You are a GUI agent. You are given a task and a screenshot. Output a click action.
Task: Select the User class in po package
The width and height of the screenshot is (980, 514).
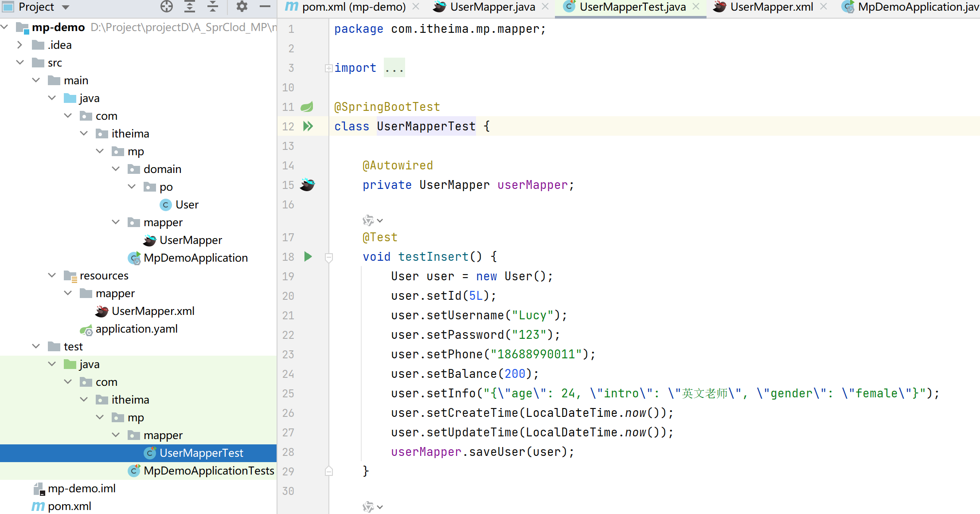(187, 205)
